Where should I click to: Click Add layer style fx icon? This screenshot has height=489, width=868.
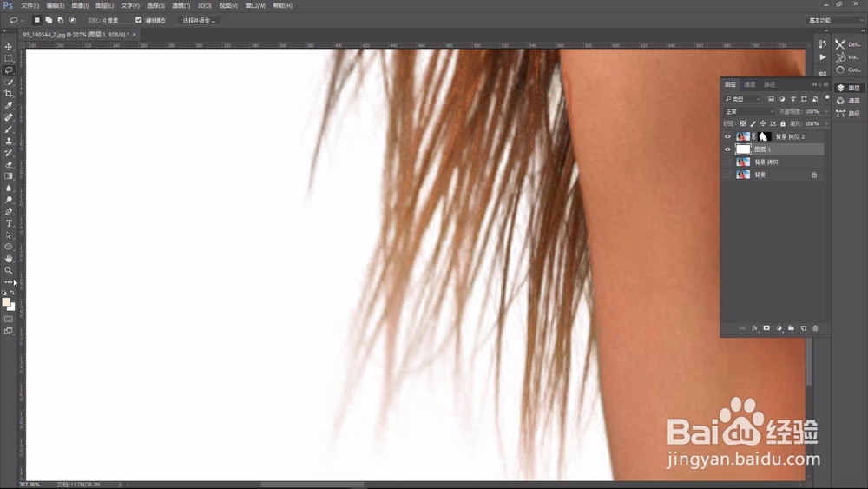click(754, 327)
